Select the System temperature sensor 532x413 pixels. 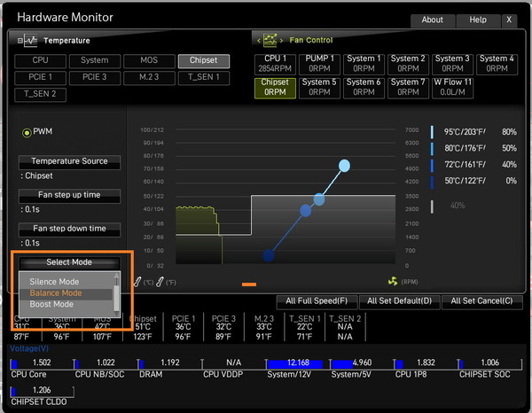pyautogui.click(x=95, y=61)
